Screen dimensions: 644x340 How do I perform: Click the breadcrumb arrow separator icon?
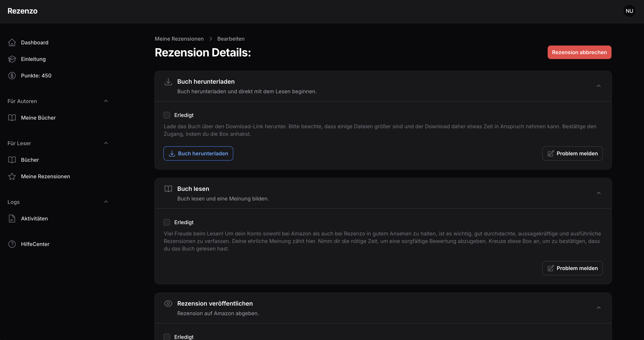[211, 39]
